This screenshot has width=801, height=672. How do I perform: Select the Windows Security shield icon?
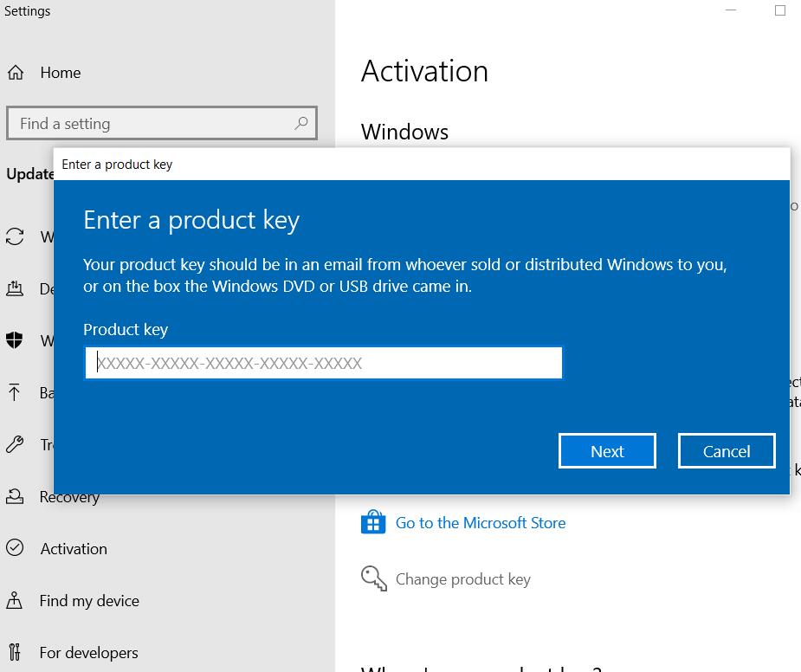pyautogui.click(x=15, y=340)
